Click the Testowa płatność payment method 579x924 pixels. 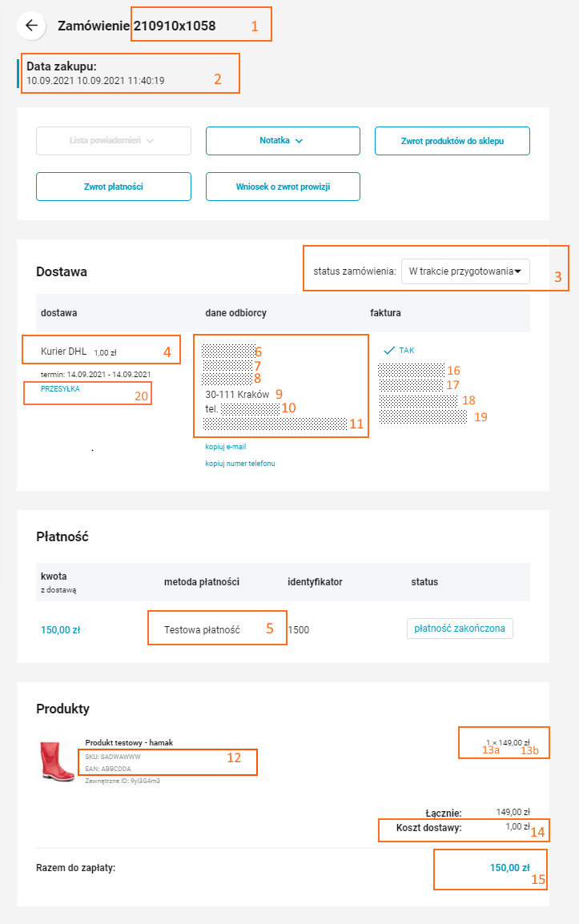click(x=202, y=630)
